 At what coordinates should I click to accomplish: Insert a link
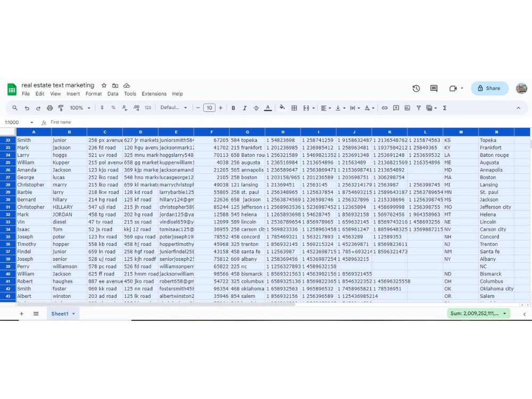385,108
